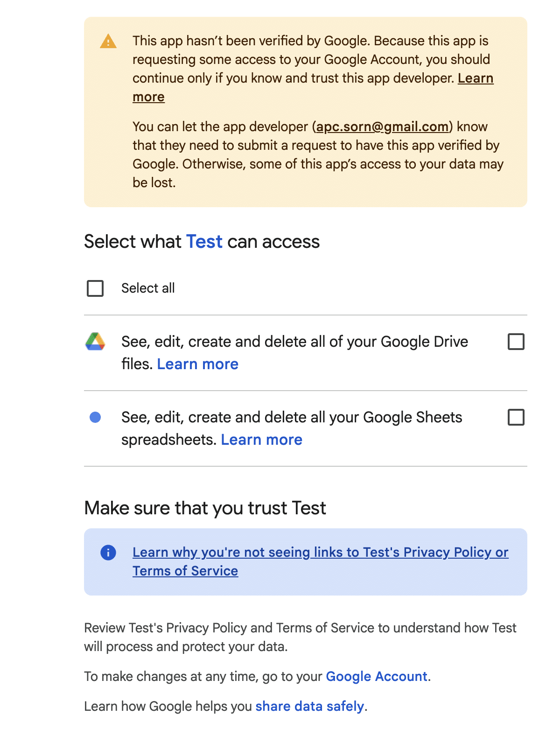Click the Google Drive logo icon
This screenshot has width=560, height=743.
click(x=95, y=342)
